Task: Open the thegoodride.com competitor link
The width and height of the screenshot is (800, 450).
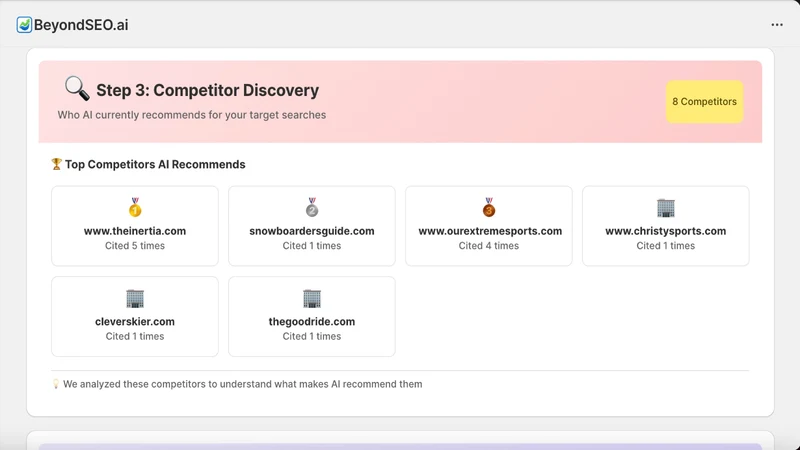Action: point(312,322)
